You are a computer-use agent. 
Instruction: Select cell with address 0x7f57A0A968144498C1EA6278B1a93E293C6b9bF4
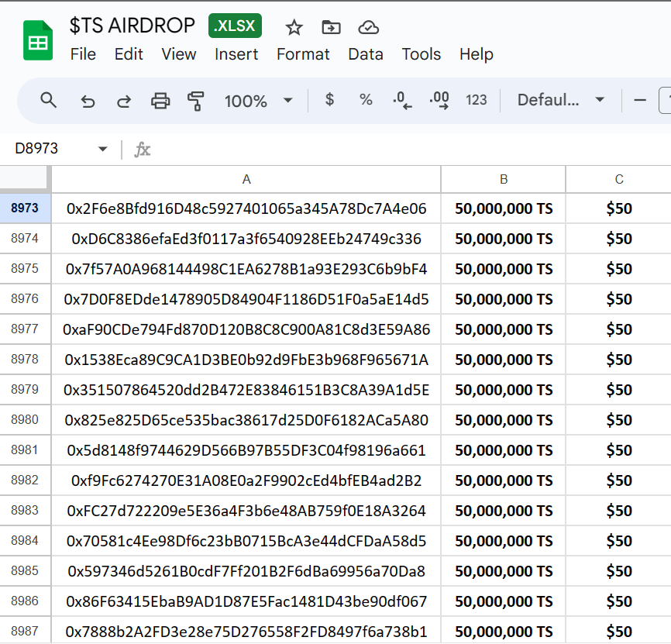[x=246, y=269]
